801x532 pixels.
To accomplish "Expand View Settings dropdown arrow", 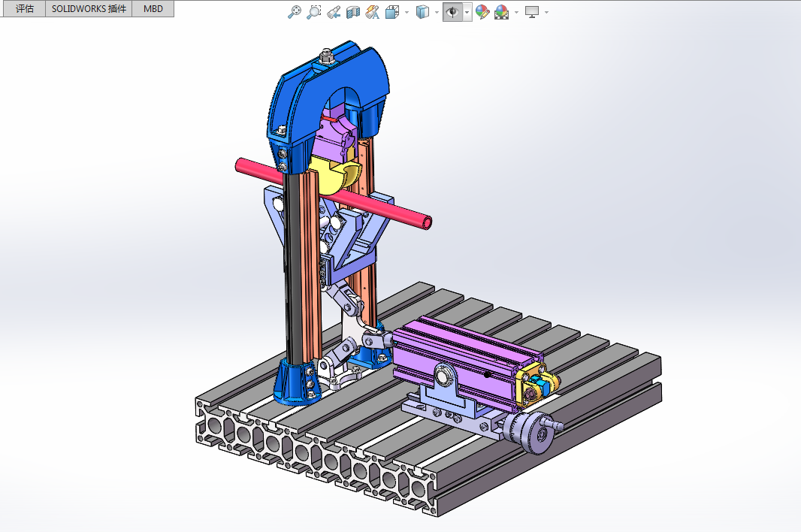I will click(546, 12).
